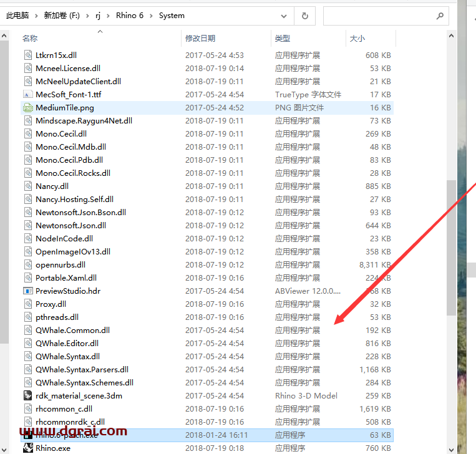Click the rhcommon_c.dll file icon
The height and width of the screenshot is (454, 476).
pyautogui.click(x=28, y=408)
